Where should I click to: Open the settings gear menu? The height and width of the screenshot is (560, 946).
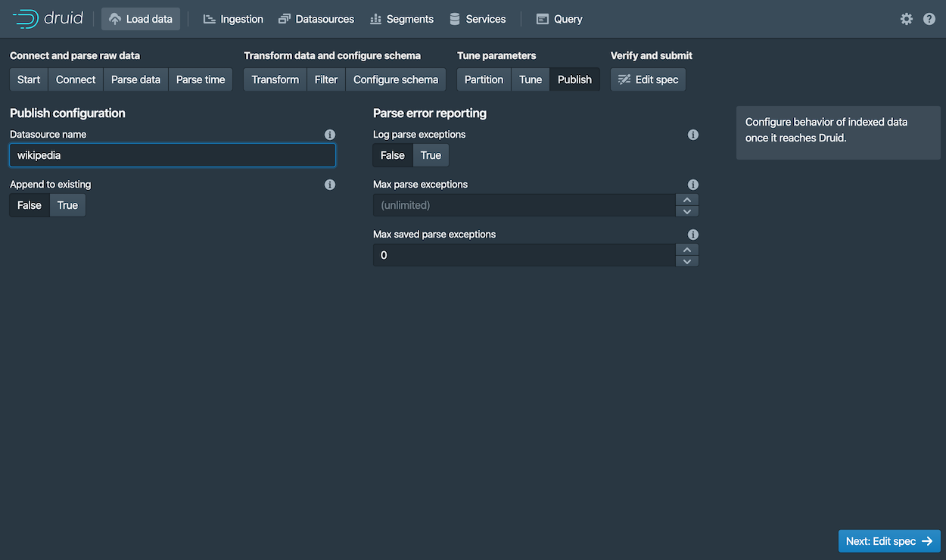click(906, 18)
